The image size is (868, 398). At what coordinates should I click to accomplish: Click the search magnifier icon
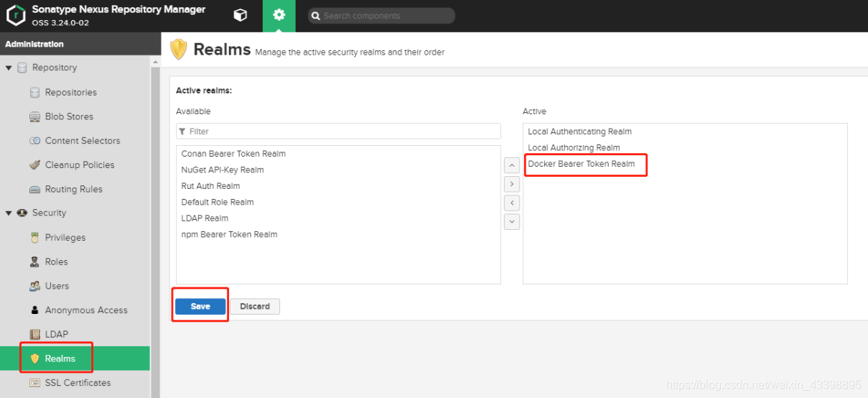(x=315, y=16)
